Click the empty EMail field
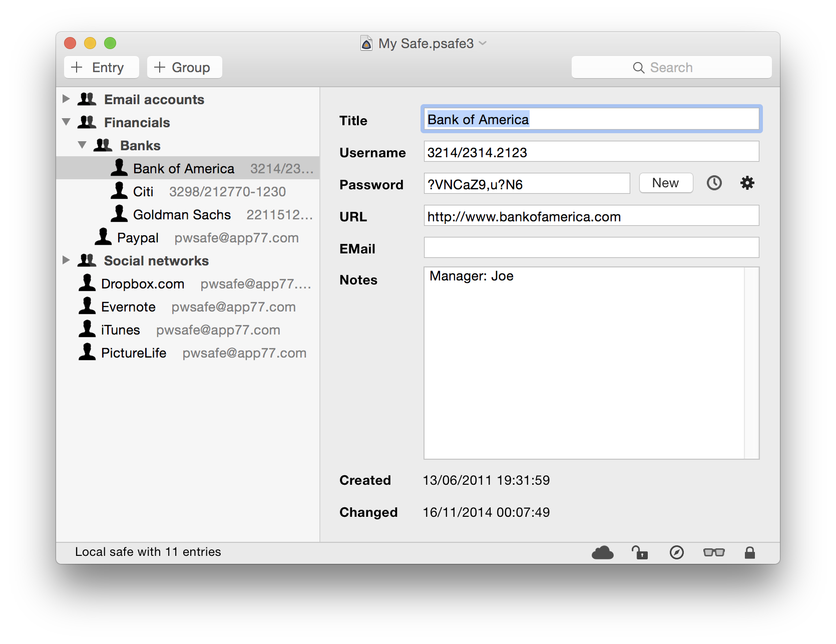The image size is (836, 644). (591, 248)
